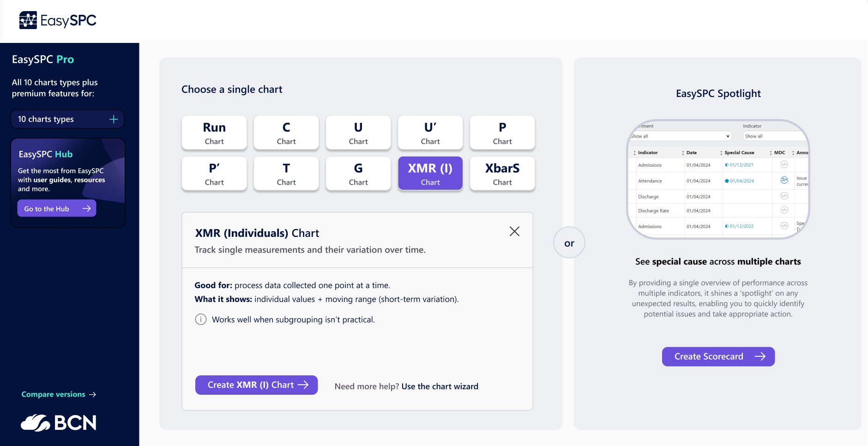
Task: Open the Use the chart wizard link
Action: (440, 386)
